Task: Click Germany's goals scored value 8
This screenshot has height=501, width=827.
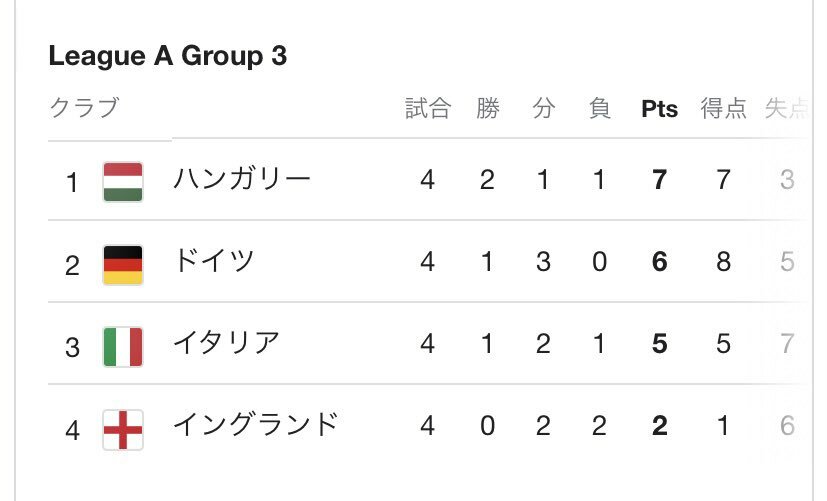Action: pos(724,263)
